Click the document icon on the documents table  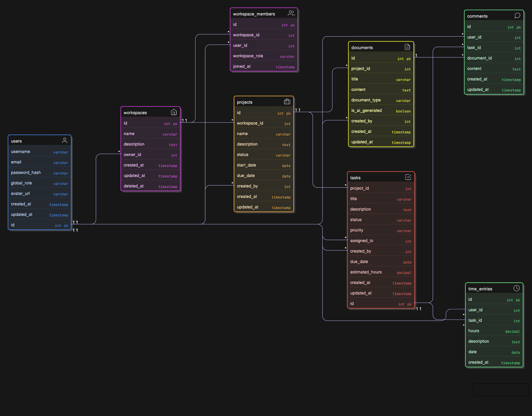(407, 47)
